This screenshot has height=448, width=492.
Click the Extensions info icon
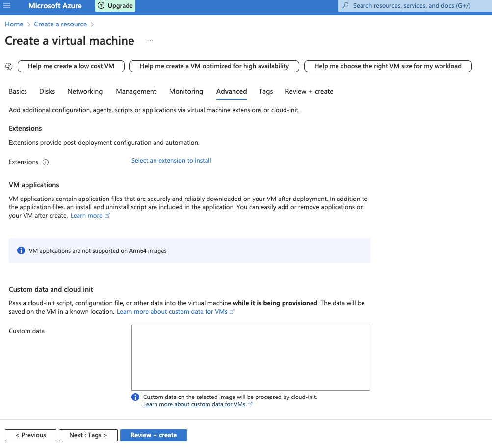46,162
